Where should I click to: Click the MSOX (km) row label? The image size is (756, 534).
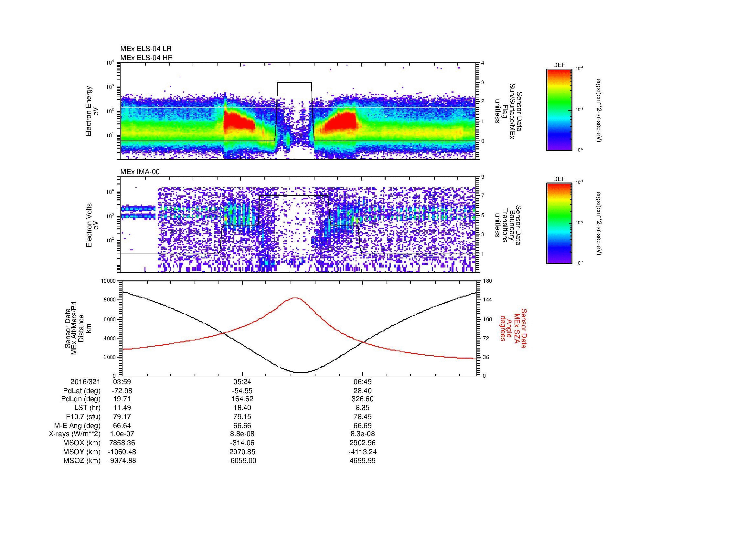point(82,443)
